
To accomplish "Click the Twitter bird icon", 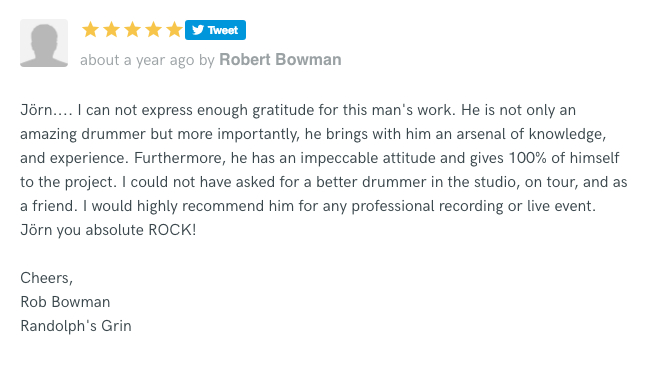I will (198, 30).
